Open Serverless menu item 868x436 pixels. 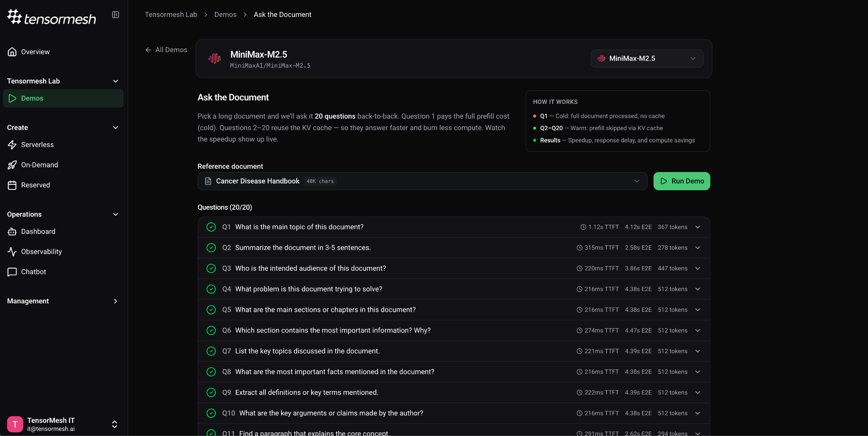pos(37,145)
